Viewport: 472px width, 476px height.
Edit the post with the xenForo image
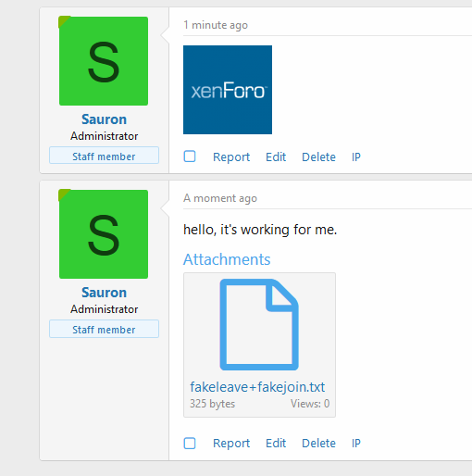point(276,157)
